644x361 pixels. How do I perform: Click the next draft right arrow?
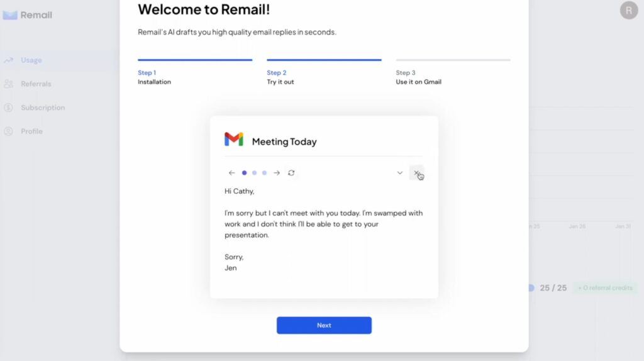(277, 173)
